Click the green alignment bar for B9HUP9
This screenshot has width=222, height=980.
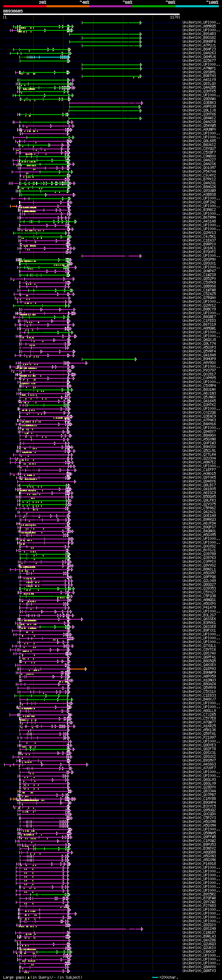[x=109, y=359]
